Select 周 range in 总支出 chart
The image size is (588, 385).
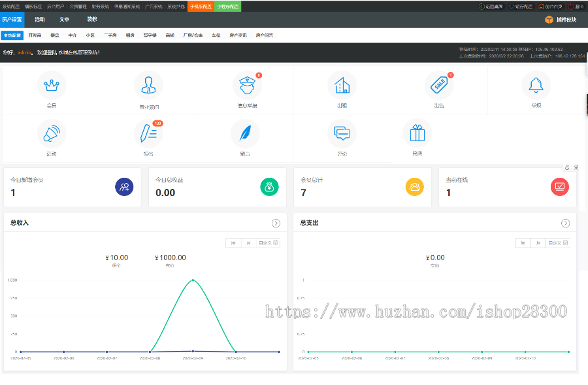click(x=523, y=243)
